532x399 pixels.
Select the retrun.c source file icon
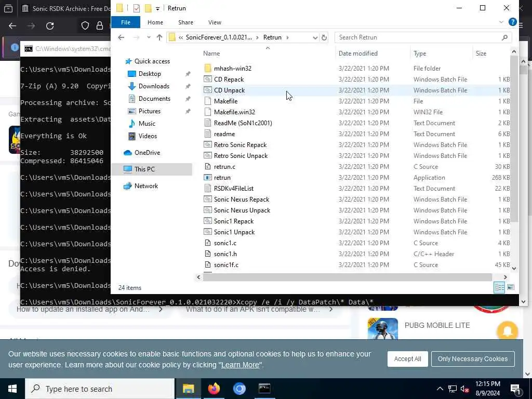(x=208, y=167)
